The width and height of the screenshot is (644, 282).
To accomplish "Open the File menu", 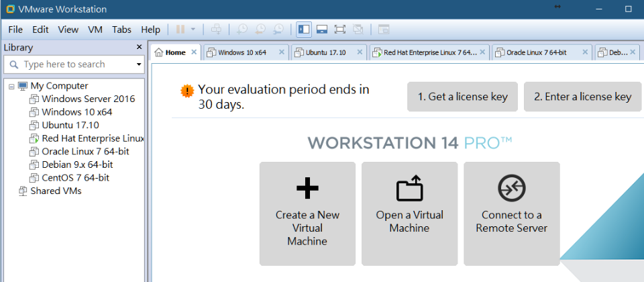I will tap(15, 30).
